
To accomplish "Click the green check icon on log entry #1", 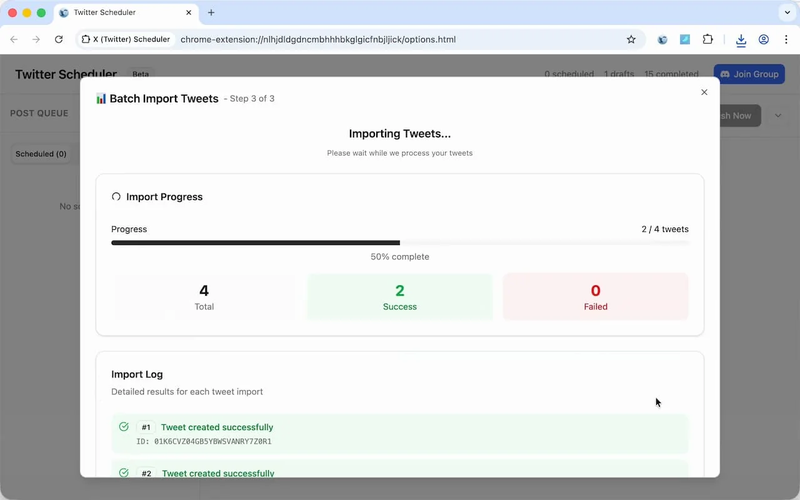I will (124, 427).
